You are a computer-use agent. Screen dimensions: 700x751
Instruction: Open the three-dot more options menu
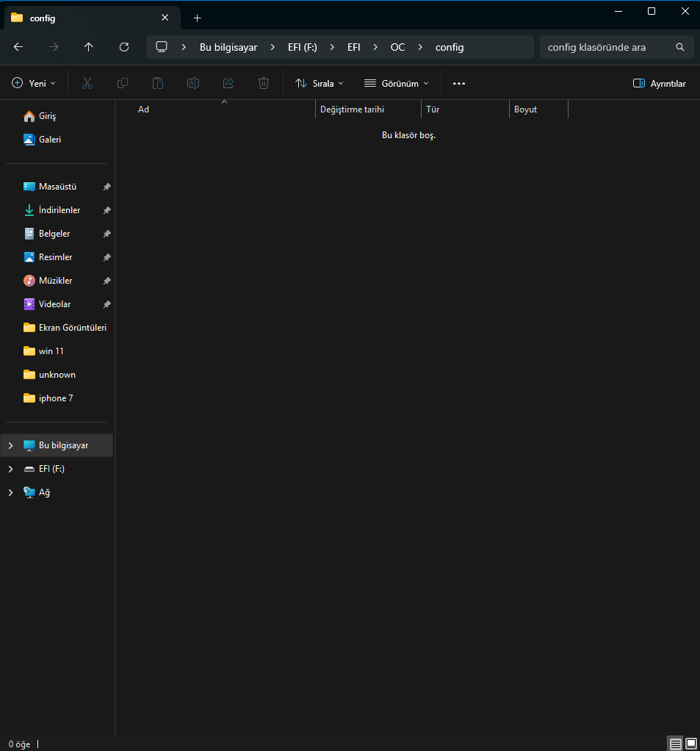(459, 84)
